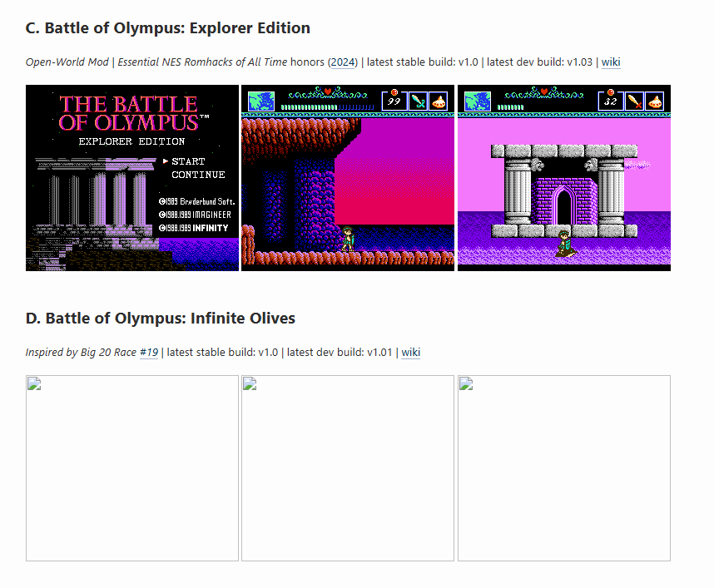Open the 2024 honors link
714x588 pixels.
click(x=342, y=62)
